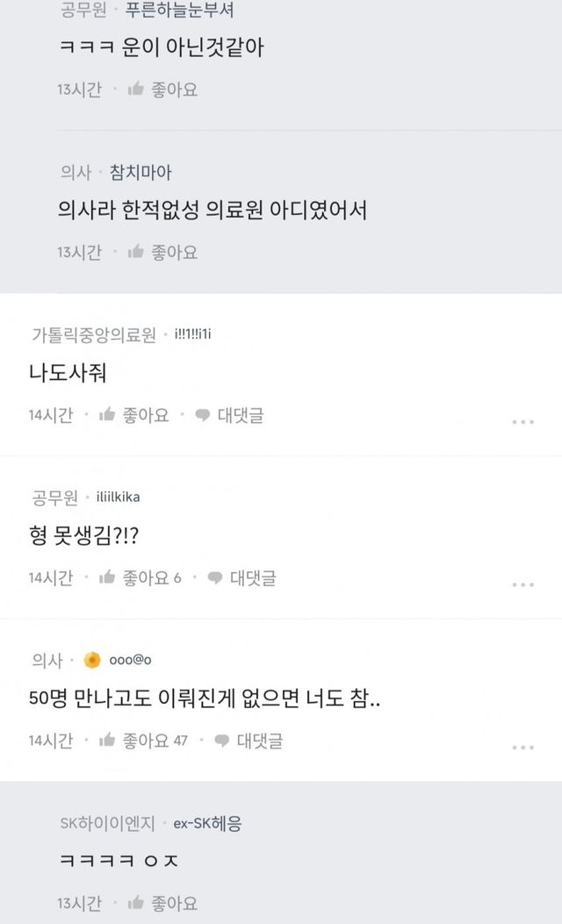This screenshot has width=562, height=924.
Task: Toggle 좋아요 label on ㅋㅋㅋㅋ ㅇㅈ reply
Action: point(175,903)
